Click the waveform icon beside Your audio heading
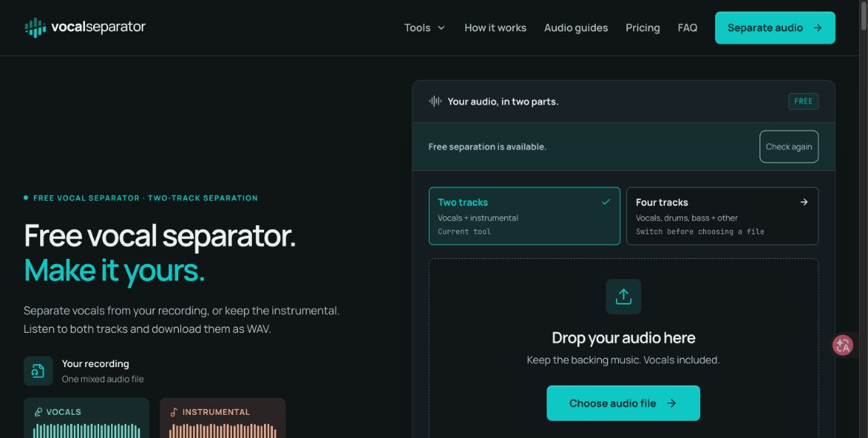 (x=435, y=101)
